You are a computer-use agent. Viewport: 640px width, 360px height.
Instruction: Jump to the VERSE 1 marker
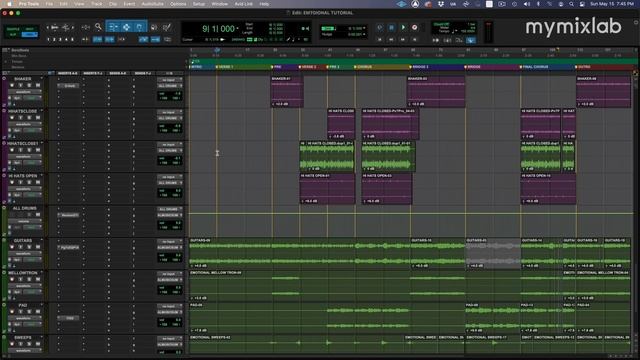[225, 67]
